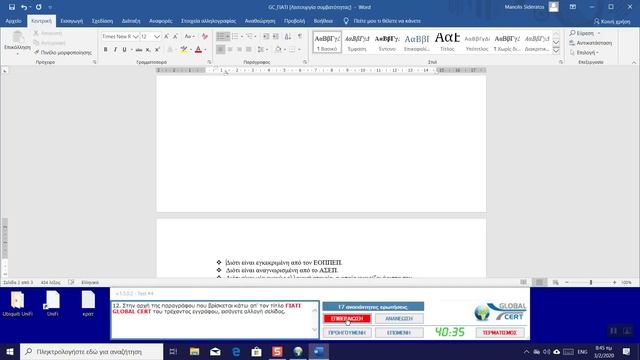The image size is (640, 360).
Task: Click the ΕΠΟΜΕΝΗ button in the test panel
Action: pyautogui.click(x=399, y=333)
